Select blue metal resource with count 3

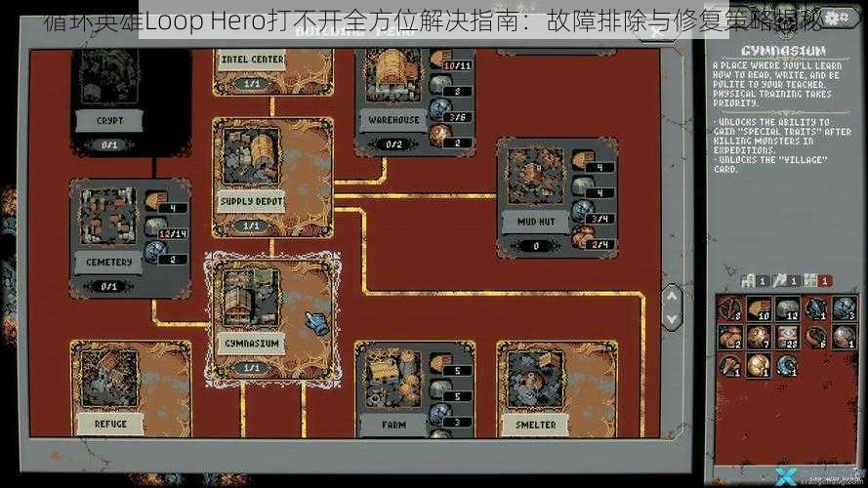coord(845,308)
